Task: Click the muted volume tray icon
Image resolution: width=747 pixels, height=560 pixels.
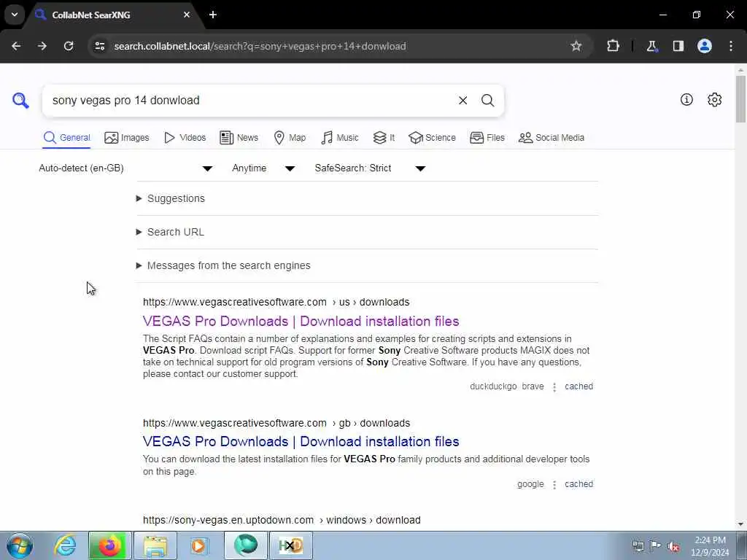Action: tap(673, 546)
